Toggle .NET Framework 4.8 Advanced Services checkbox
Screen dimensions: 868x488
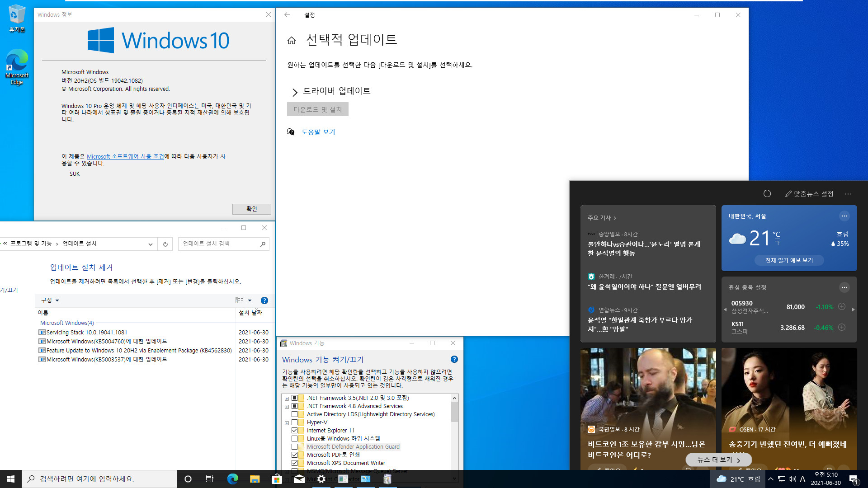pyautogui.click(x=294, y=406)
